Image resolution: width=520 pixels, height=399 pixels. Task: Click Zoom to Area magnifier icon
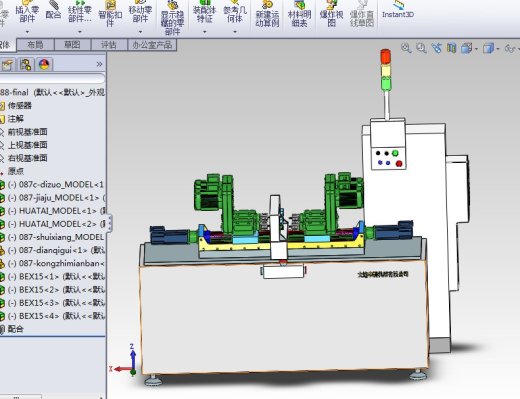point(421,48)
